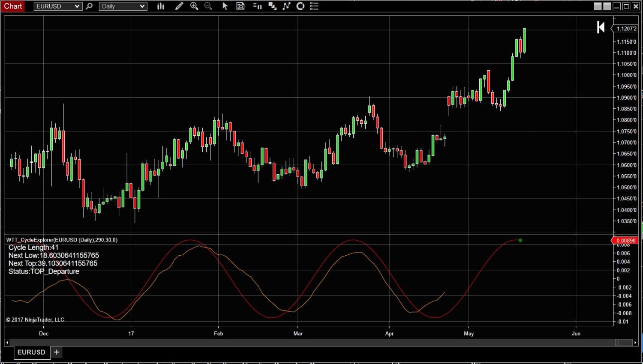Click the Jun date axis label
643x364 pixels.
pos(576,334)
